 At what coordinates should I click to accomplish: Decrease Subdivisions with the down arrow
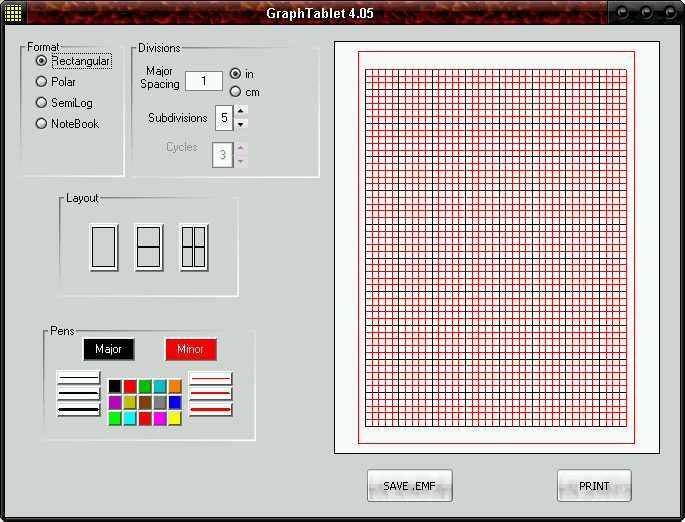point(241,124)
